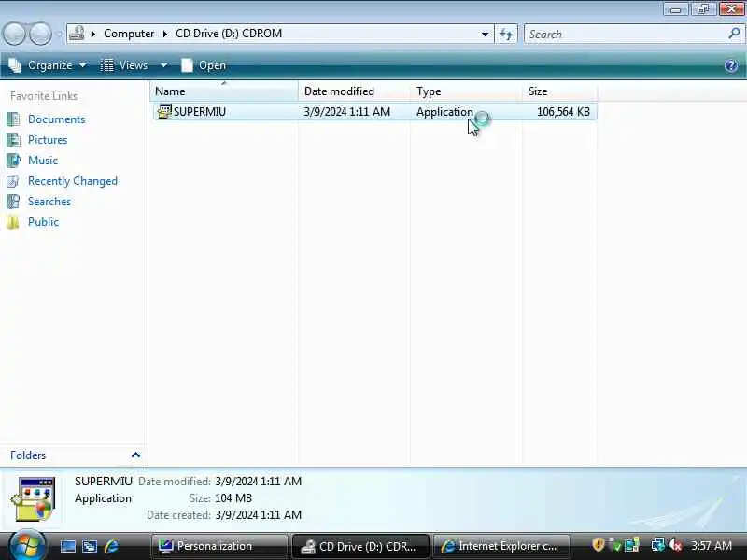The image size is (747, 560).
Task: Click the 3:57 AM clock
Action: tap(712, 546)
